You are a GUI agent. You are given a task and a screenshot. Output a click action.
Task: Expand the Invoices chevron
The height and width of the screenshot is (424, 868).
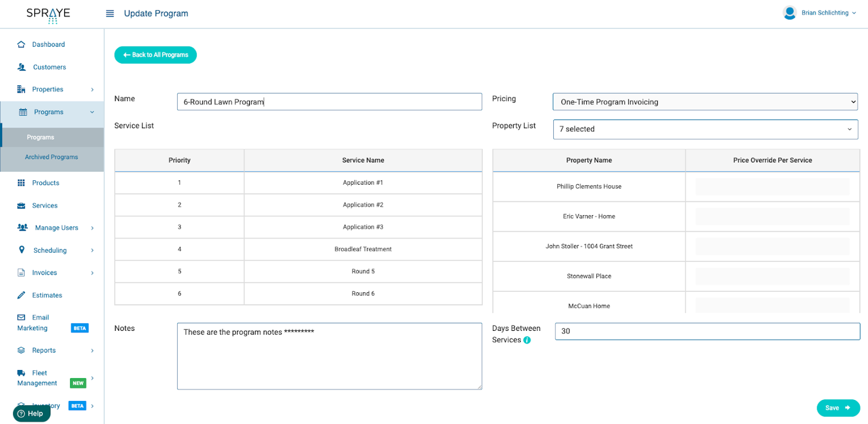point(92,273)
